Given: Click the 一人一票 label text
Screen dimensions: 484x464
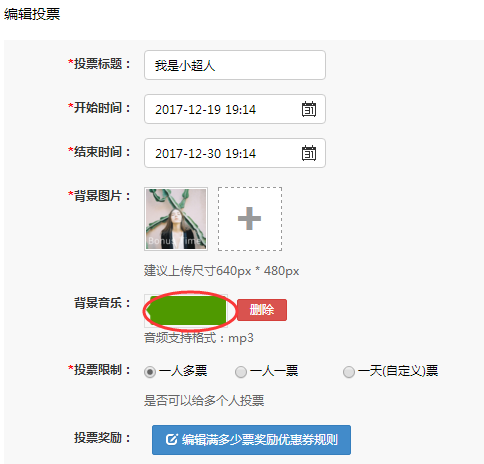Looking at the screenshot, I should pyautogui.click(x=274, y=371).
